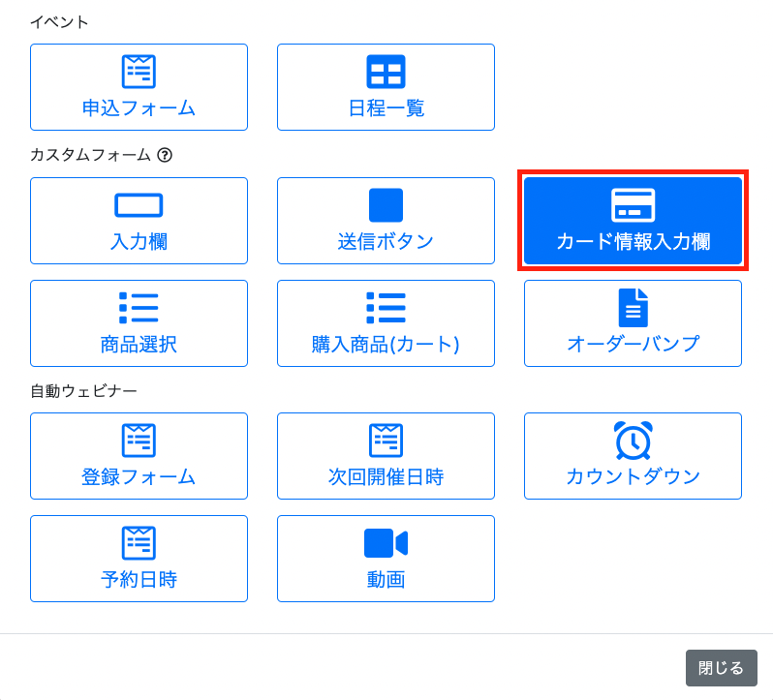773x700 pixels.
Task: Select the 日程一覧 table icon
Action: [386, 72]
